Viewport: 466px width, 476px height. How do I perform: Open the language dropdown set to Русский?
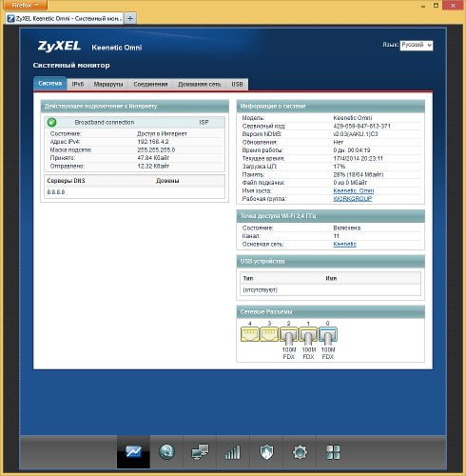click(x=417, y=45)
